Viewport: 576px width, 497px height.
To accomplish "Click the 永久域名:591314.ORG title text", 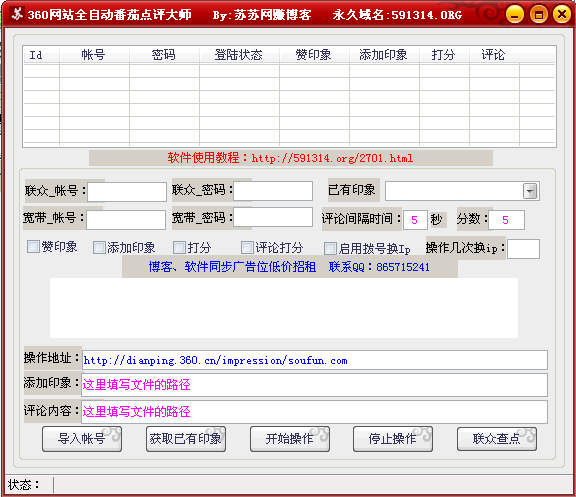I will click(x=397, y=15).
